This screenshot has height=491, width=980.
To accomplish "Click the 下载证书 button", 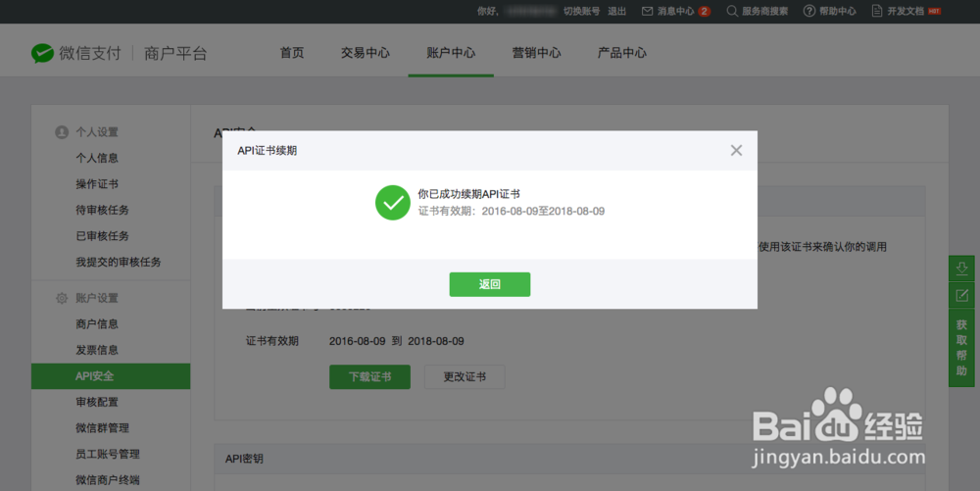I will [x=370, y=376].
